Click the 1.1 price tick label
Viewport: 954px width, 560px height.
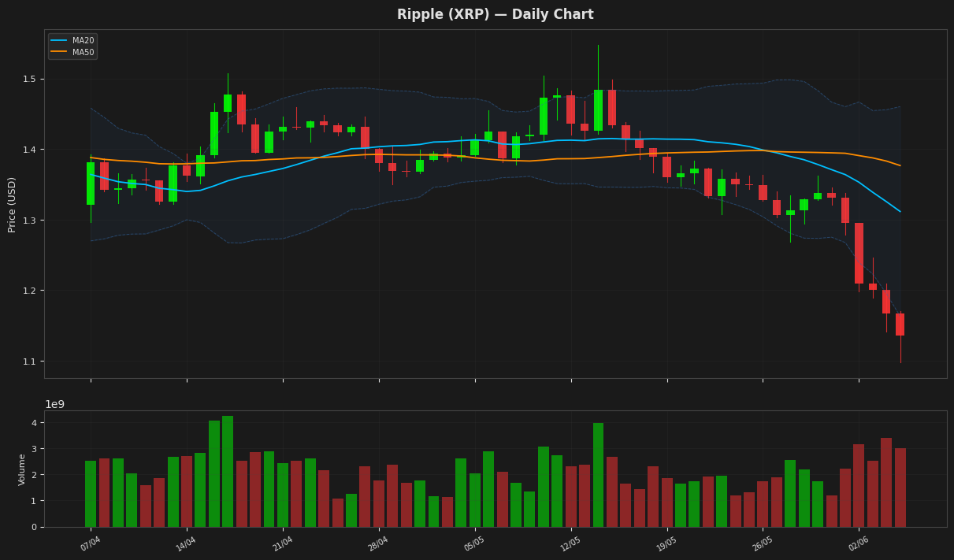(32, 362)
